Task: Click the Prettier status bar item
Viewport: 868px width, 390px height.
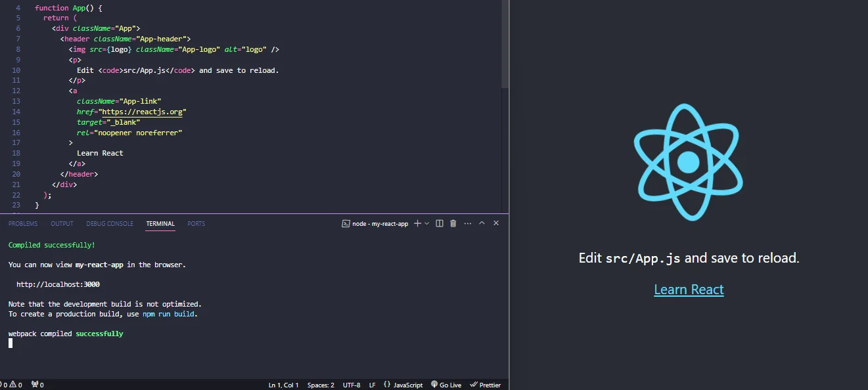Action: [x=485, y=385]
